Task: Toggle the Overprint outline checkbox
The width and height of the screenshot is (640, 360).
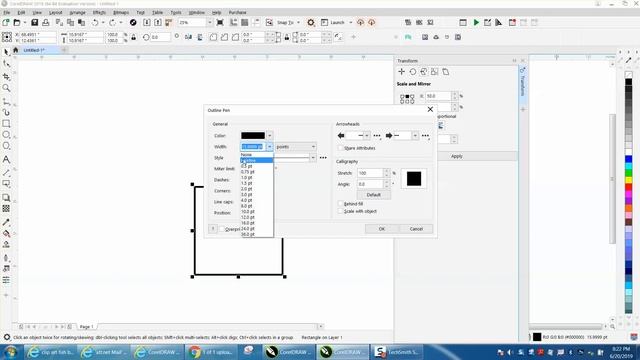Action: [x=222, y=229]
